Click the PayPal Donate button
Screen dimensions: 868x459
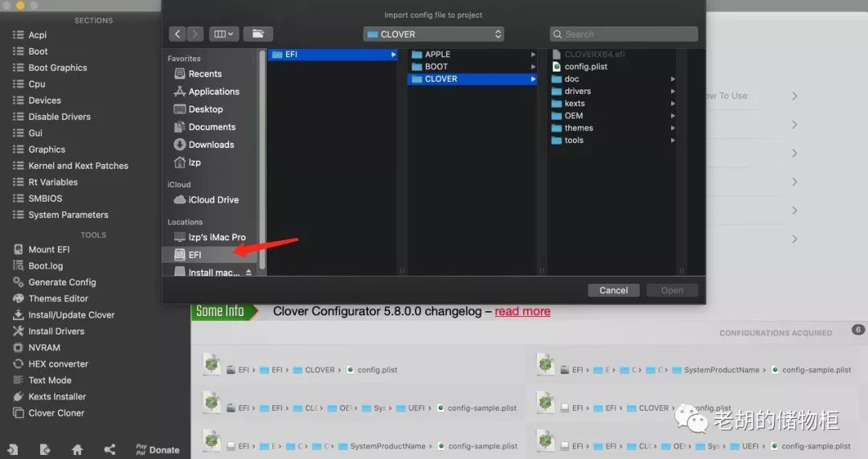(158, 449)
